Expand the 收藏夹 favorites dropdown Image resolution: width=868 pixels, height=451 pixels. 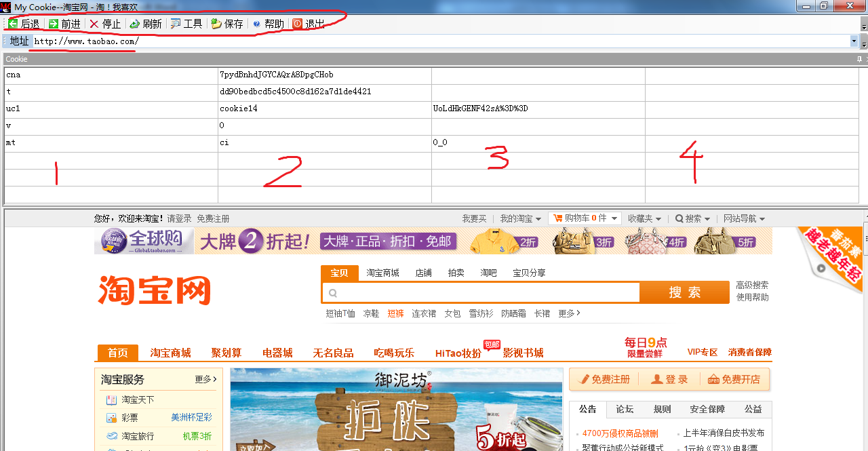[x=644, y=218]
